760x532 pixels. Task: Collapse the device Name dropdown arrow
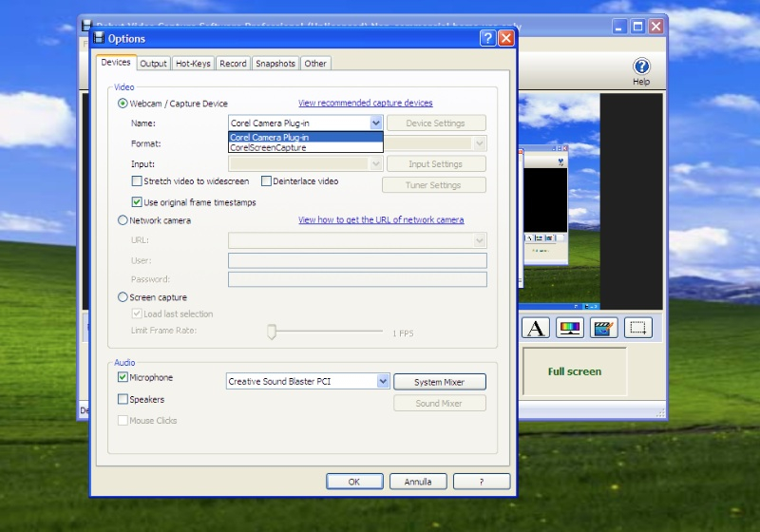coord(375,123)
